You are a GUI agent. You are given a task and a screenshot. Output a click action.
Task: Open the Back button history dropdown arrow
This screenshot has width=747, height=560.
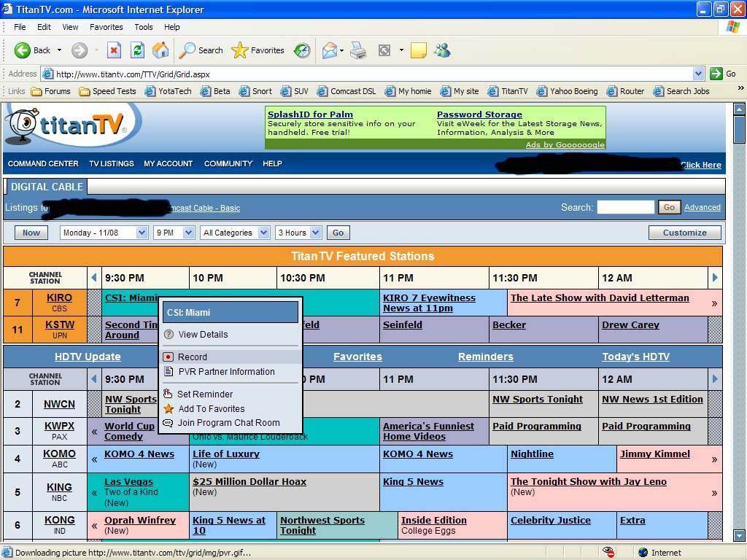59,50
